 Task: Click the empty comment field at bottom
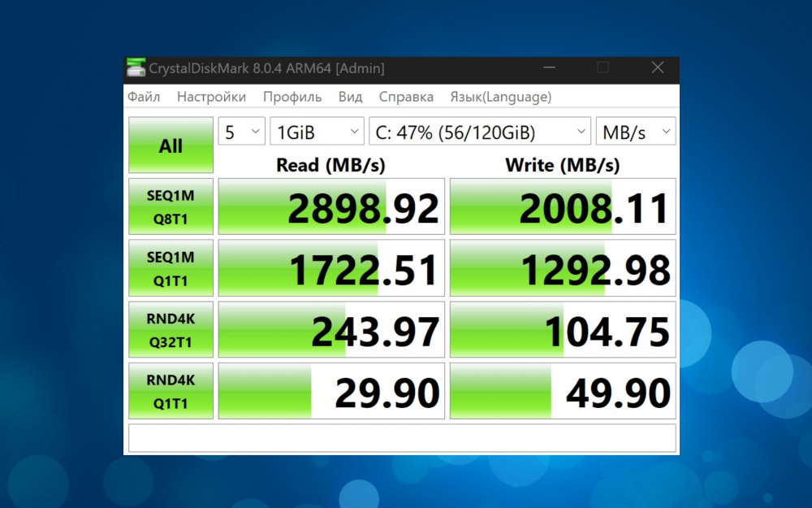pos(403,438)
